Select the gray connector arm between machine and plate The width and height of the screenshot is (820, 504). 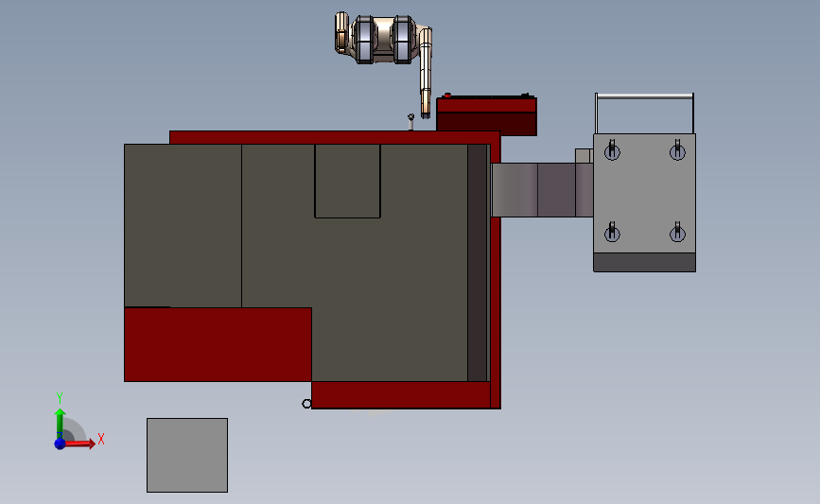542,190
